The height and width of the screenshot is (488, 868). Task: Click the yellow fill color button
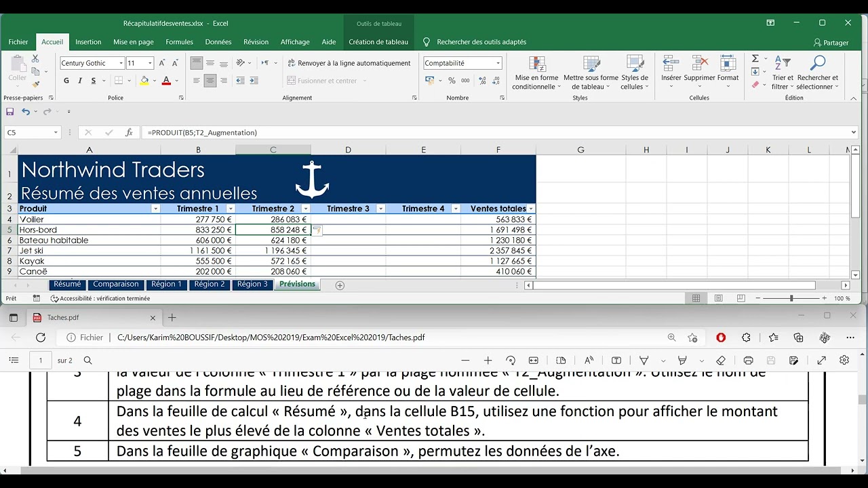[x=144, y=81]
